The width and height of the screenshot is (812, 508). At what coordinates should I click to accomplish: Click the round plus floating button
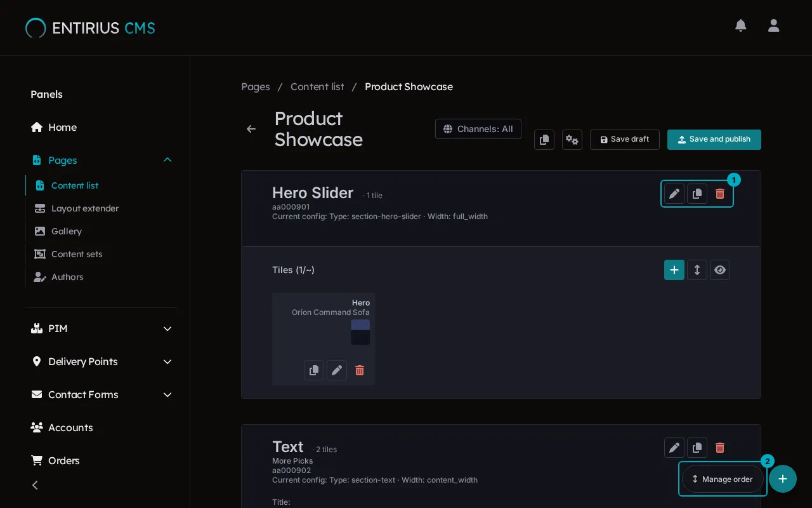click(x=783, y=479)
